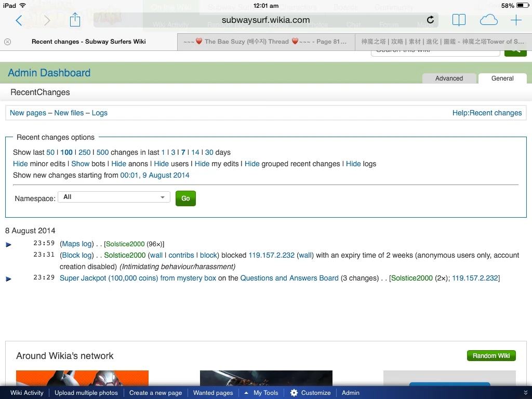Open the Safari share sheet icon
This screenshot has height=399, width=532.
(75, 19)
